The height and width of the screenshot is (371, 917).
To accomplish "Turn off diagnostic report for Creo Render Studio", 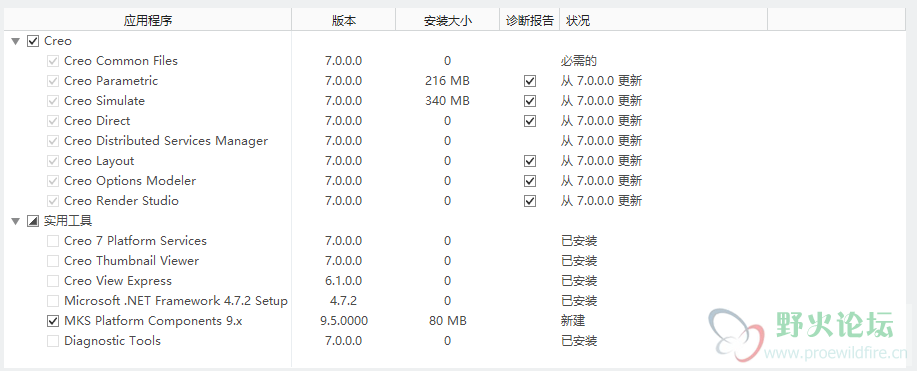I will pos(530,201).
